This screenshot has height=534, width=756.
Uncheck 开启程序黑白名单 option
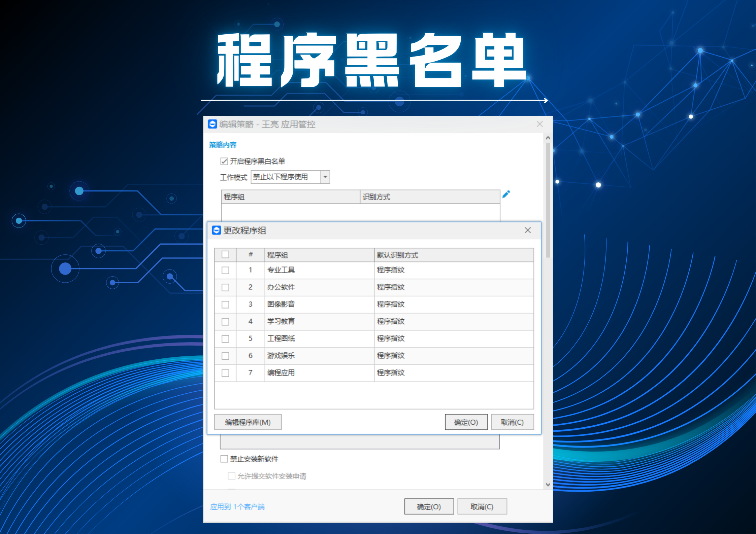(224, 162)
